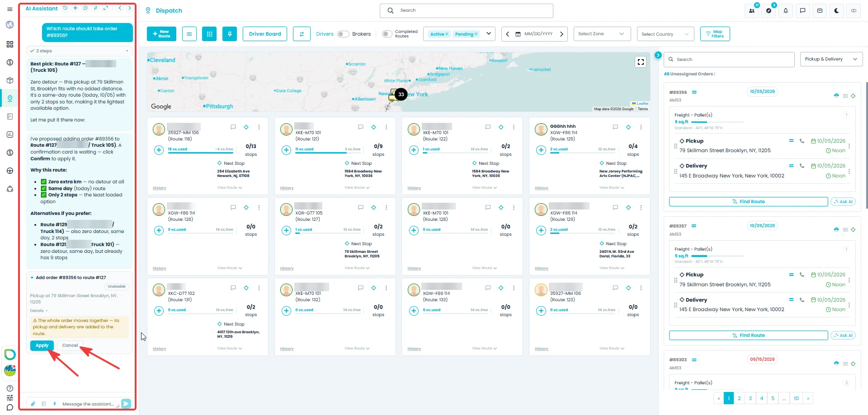The height and width of the screenshot is (415, 868).
Task: Collapse the unassigned orders panel with arrow toggle
Action: tap(658, 55)
